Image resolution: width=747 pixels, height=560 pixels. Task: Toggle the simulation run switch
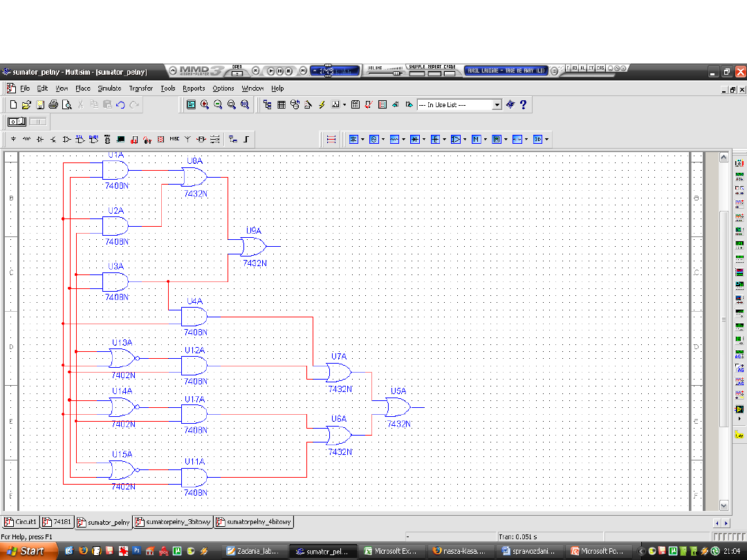pos(17,122)
